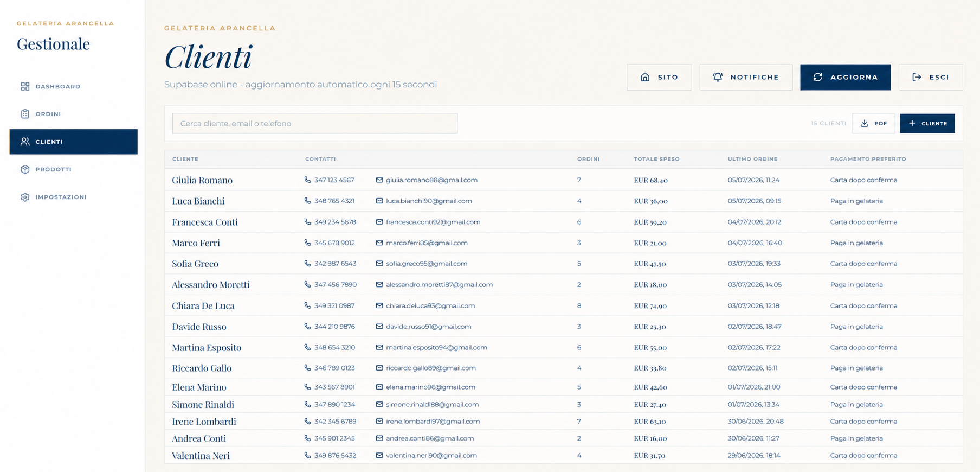This screenshot has height=472, width=980.
Task: Click Valentina Neri's phone number 349 876 5432
Action: coord(335,455)
